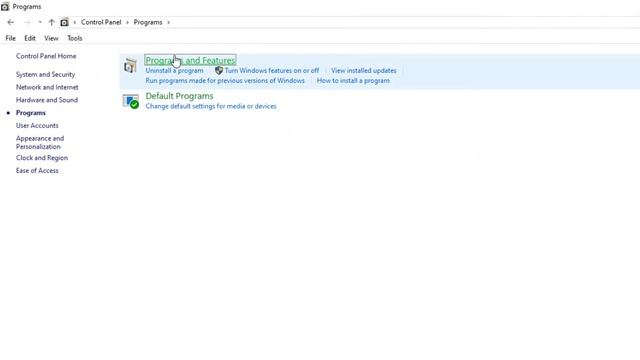Click the Back navigation arrow

[x=11, y=22]
